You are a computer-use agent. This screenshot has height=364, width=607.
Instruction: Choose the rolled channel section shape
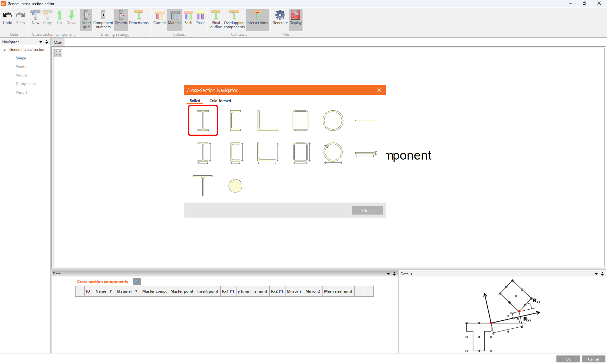tap(235, 120)
